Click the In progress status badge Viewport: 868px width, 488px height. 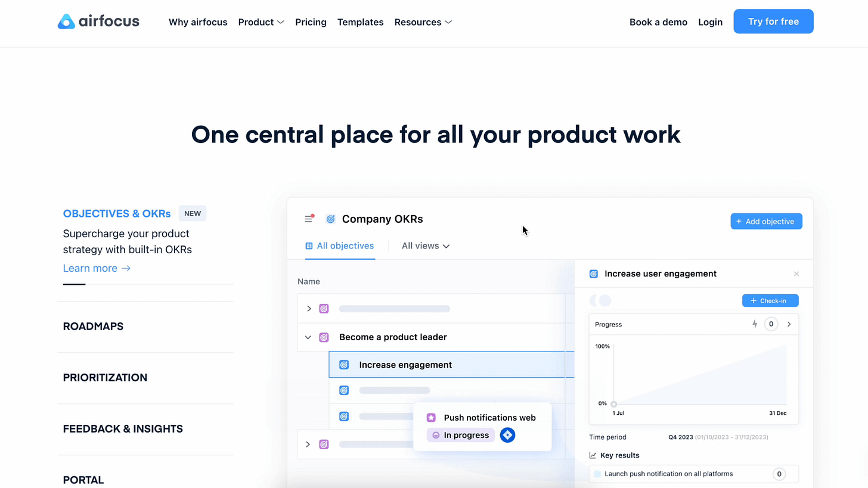(460, 435)
